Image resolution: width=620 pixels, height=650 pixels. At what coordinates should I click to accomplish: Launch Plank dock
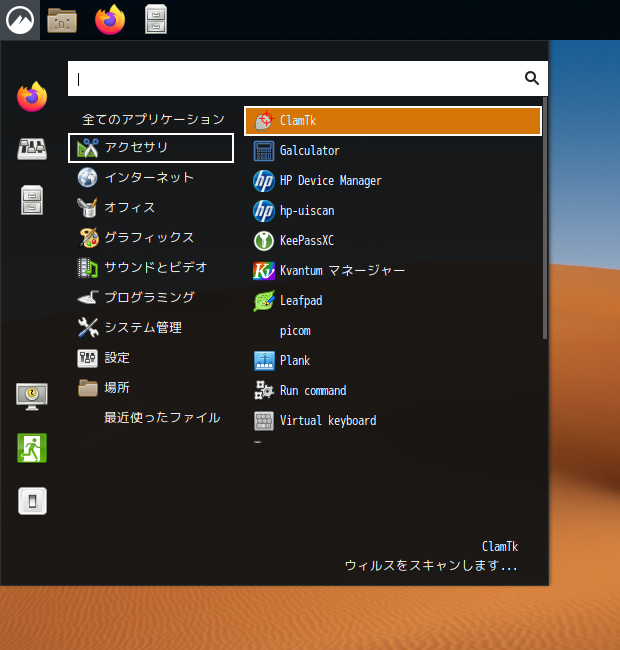tap(393, 361)
